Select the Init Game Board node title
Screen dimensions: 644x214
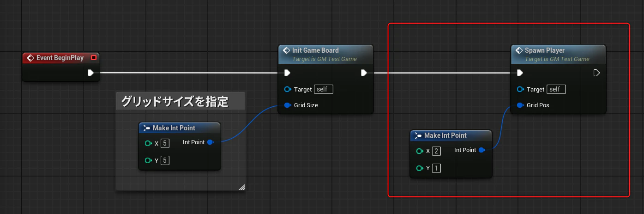point(315,50)
